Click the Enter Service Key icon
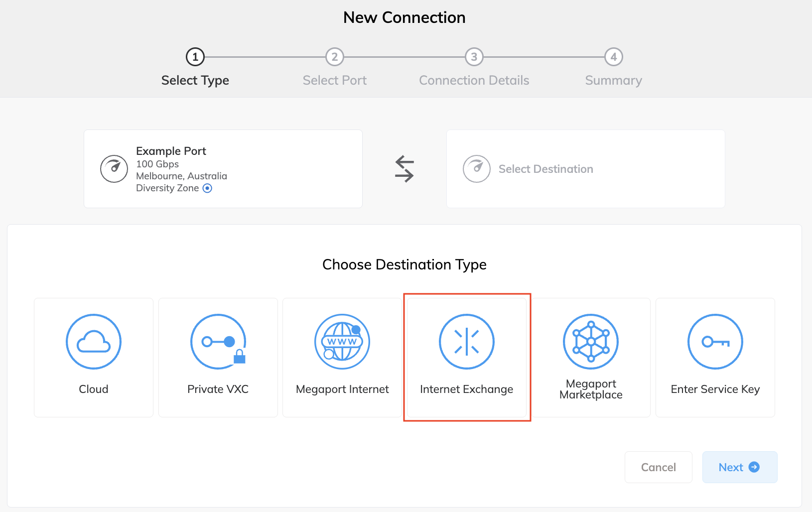812x512 pixels. pyautogui.click(x=715, y=342)
